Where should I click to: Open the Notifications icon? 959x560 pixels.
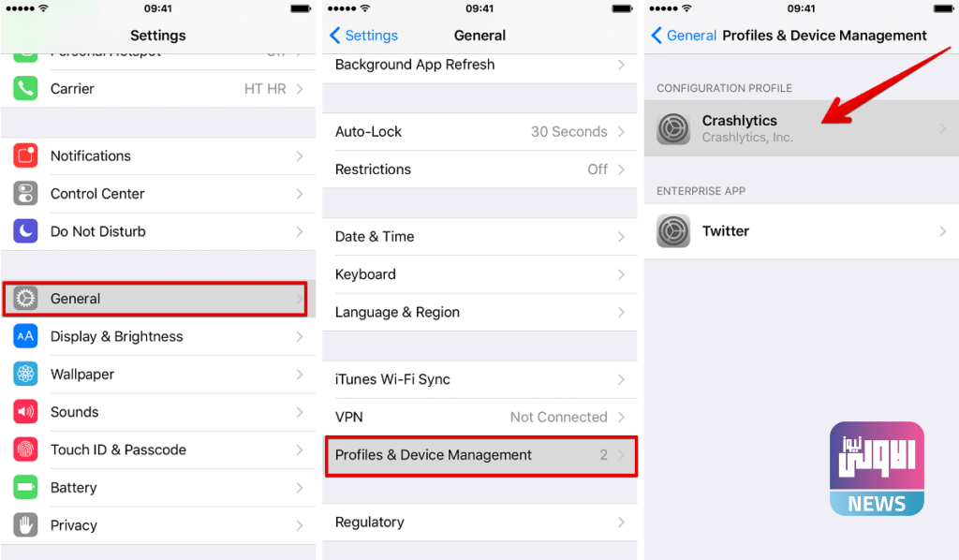pyautogui.click(x=25, y=156)
